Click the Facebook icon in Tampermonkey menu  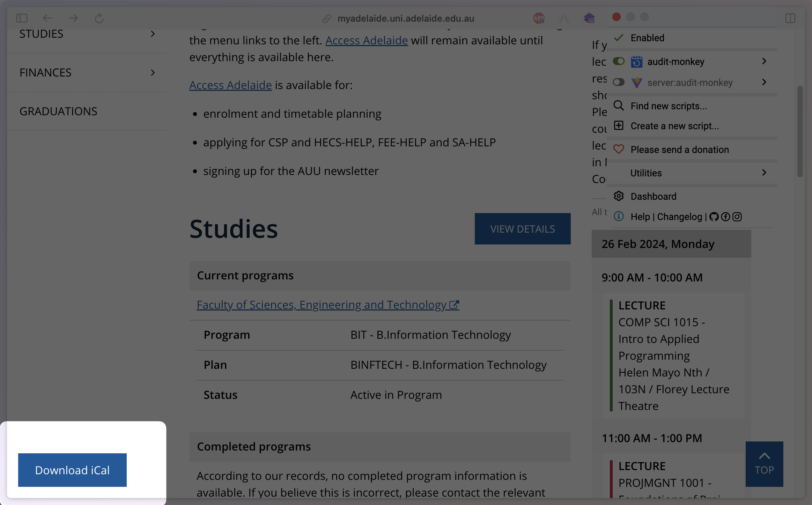[725, 217]
